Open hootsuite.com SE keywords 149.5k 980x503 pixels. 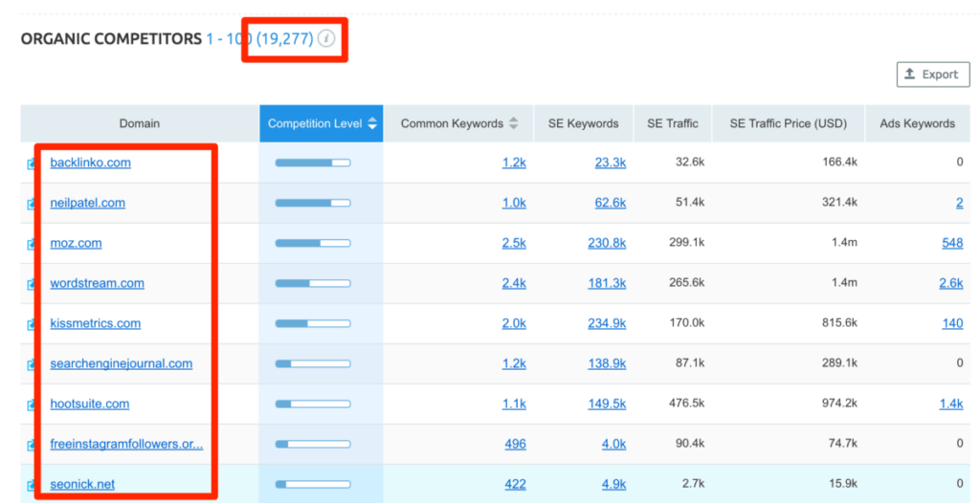pyautogui.click(x=607, y=404)
